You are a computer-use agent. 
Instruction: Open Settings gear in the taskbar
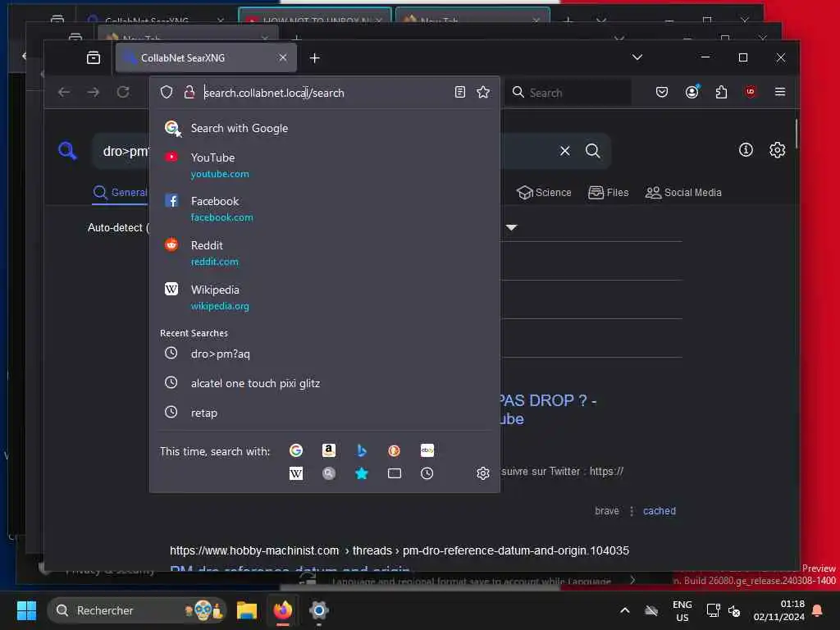point(319,610)
